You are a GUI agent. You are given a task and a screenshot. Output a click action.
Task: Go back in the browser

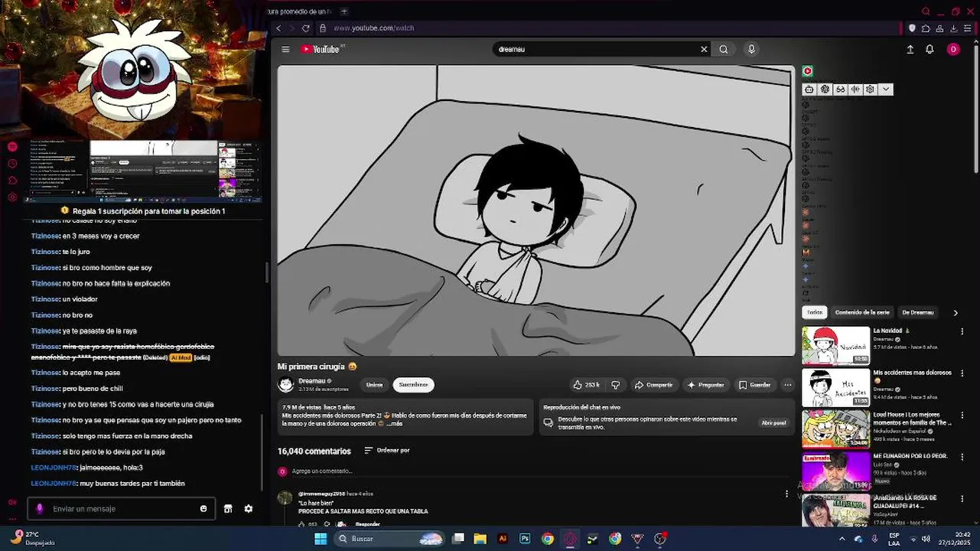tap(278, 28)
